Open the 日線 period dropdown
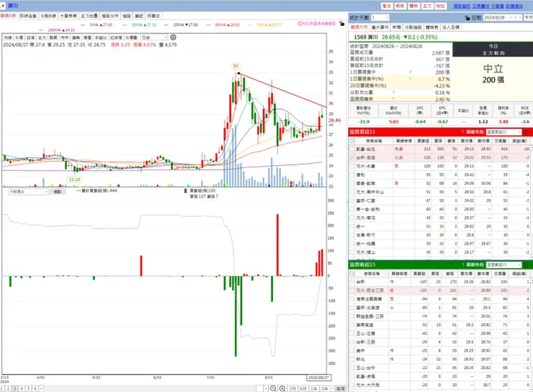The image size is (533, 392). point(154,37)
